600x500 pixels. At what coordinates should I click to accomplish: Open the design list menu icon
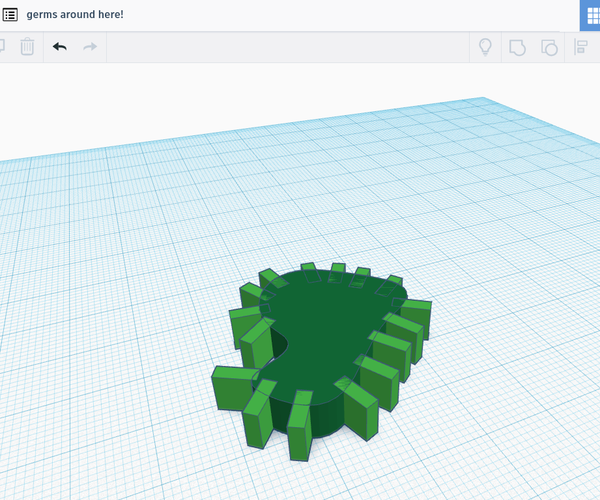(x=10, y=15)
